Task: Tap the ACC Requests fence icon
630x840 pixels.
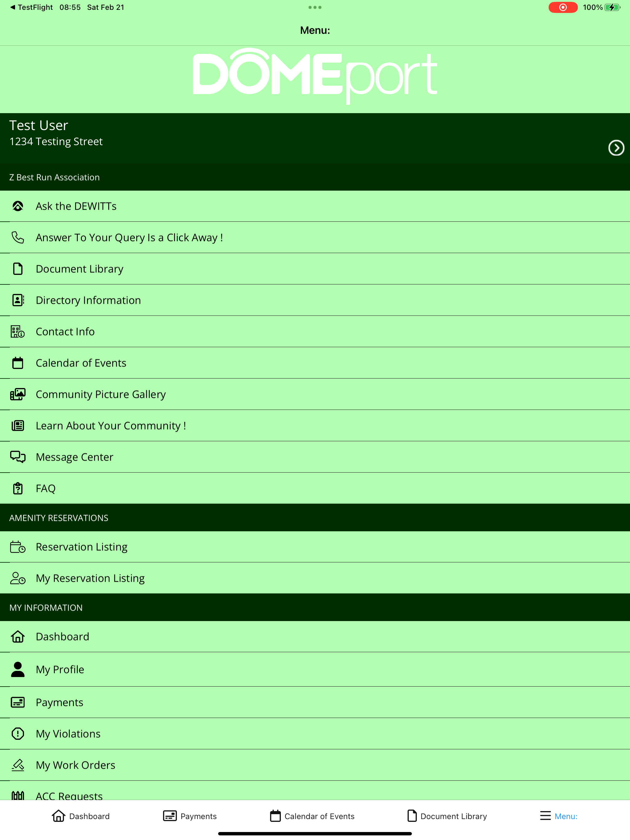Action: 18,795
